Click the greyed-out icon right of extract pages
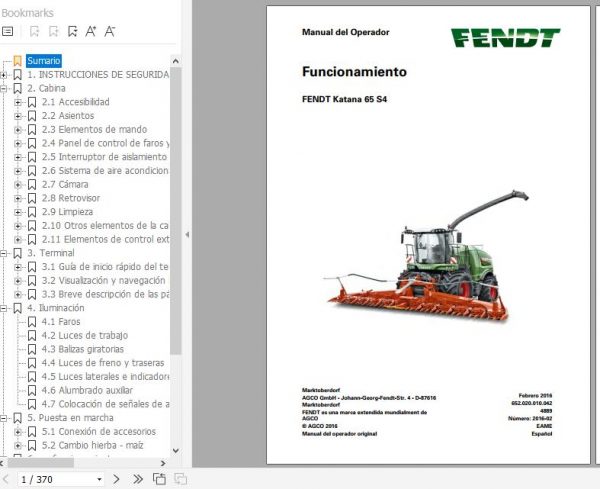 pos(180,479)
